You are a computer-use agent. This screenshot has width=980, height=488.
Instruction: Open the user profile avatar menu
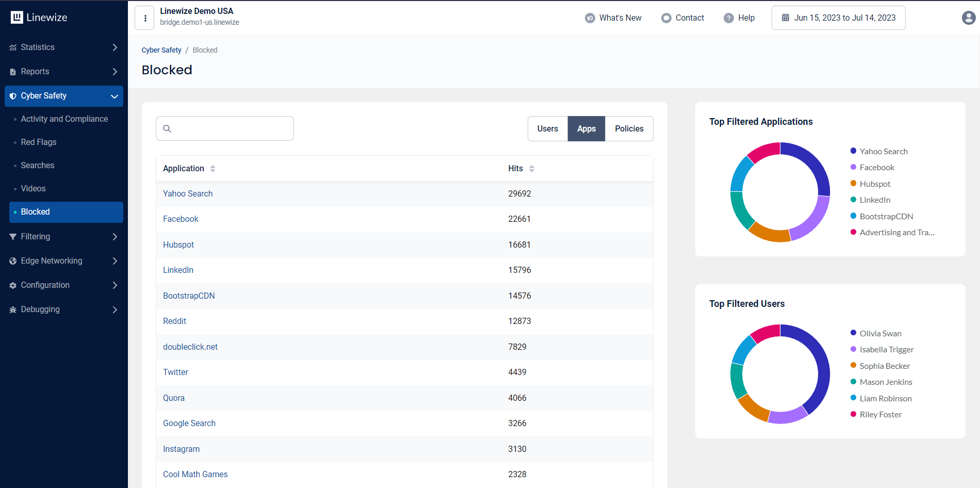click(x=968, y=18)
